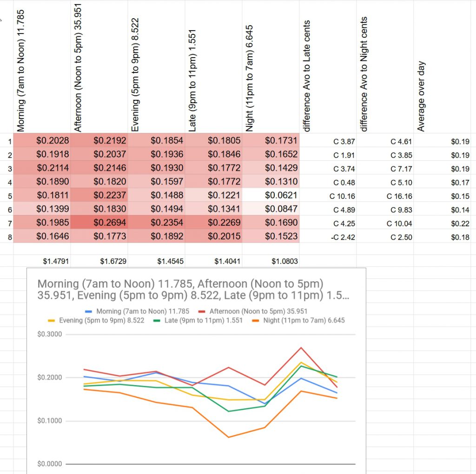The image size is (476, 474).
Task: Click the chart title text
Action: [180, 290]
